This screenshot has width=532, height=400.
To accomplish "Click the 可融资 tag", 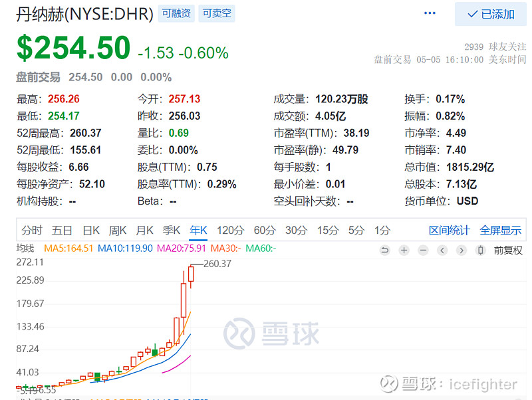I will pos(176,13).
